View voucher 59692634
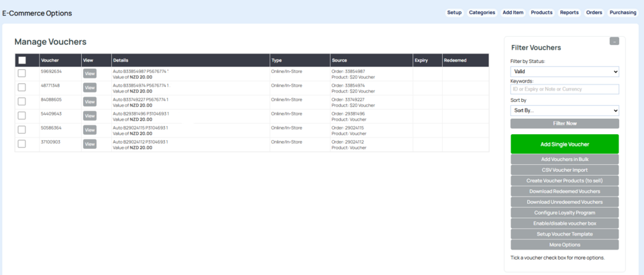This screenshot has height=275, width=644. [89, 74]
